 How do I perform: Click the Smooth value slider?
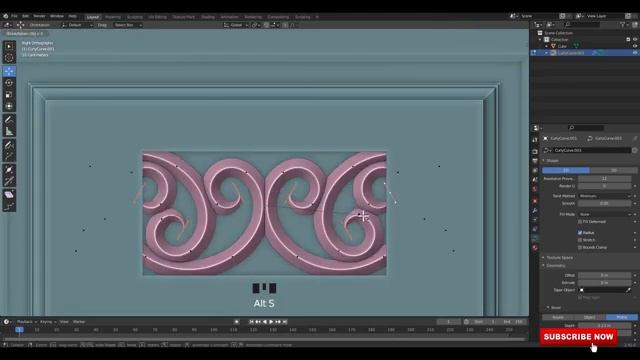tap(605, 203)
